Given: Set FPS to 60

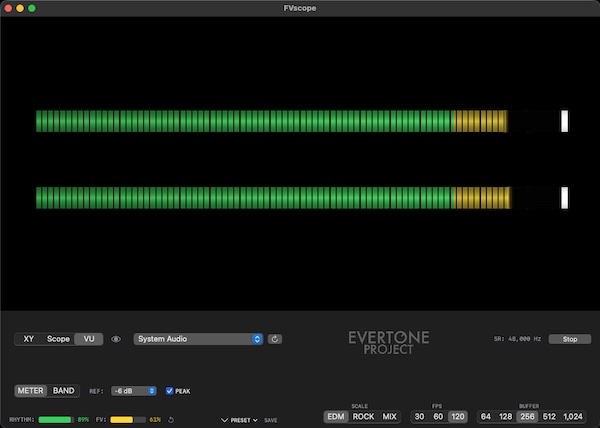Looking at the screenshot, I should pos(438,417).
